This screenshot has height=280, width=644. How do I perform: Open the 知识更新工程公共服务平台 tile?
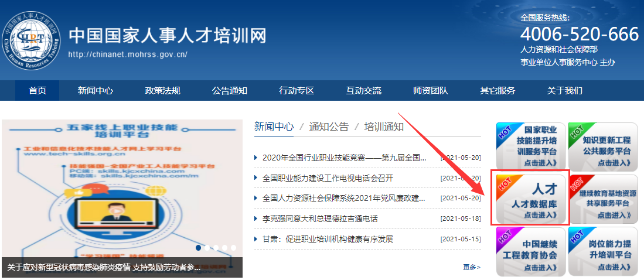(603, 146)
